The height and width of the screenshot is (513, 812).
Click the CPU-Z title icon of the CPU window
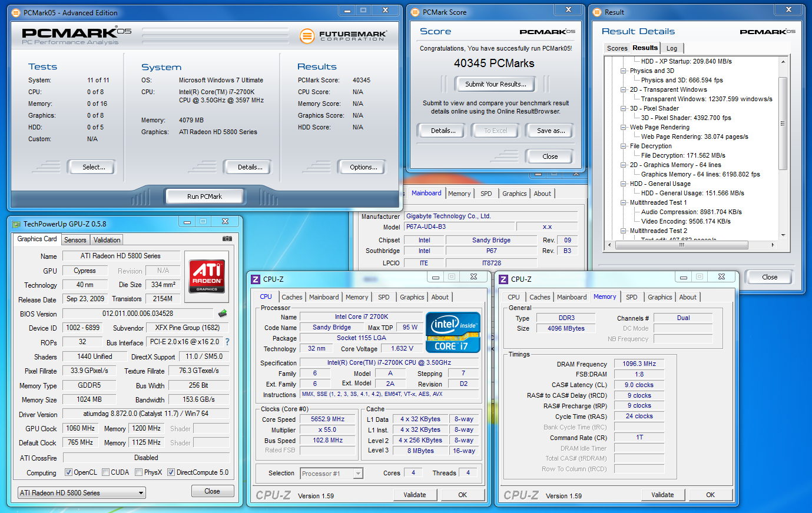click(x=256, y=279)
